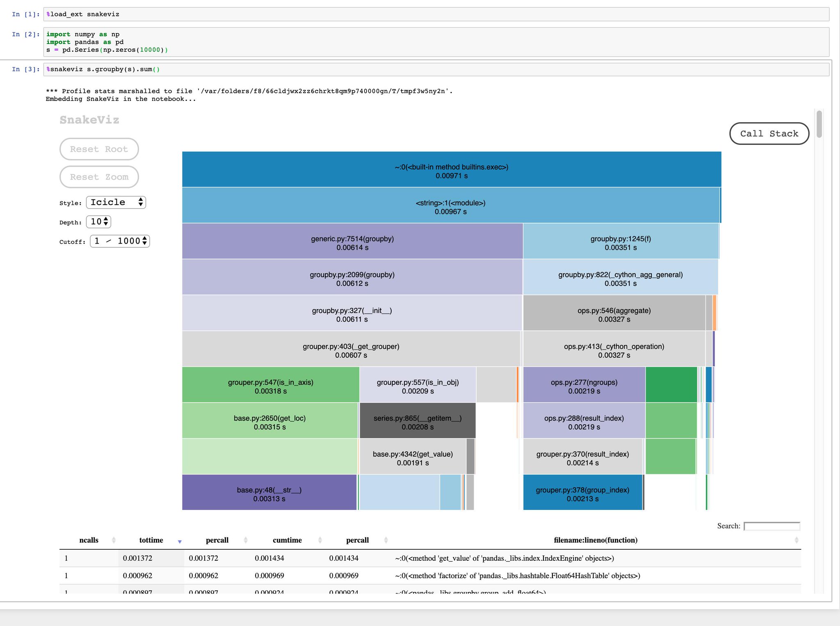Open the Style dropdown set to Icicle
Viewport: 840px width, 626px height.
pyautogui.click(x=116, y=202)
